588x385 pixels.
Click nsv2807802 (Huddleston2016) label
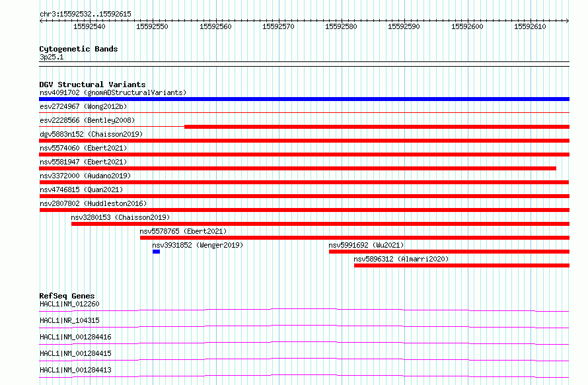[x=93, y=203]
